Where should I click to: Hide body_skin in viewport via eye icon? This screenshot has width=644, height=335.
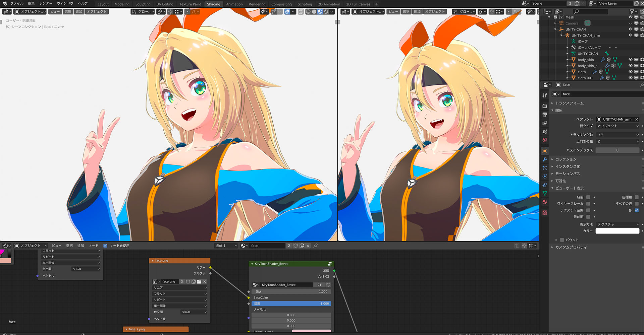click(x=631, y=60)
